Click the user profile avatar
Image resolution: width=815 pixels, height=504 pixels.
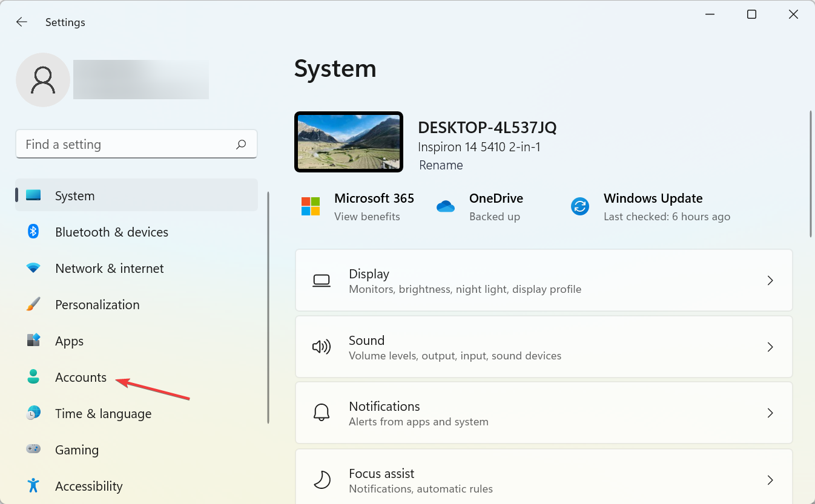click(42, 79)
